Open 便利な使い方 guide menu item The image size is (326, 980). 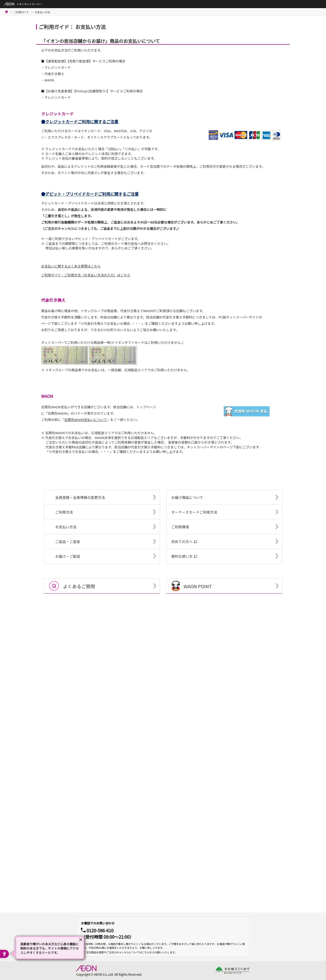click(x=224, y=556)
